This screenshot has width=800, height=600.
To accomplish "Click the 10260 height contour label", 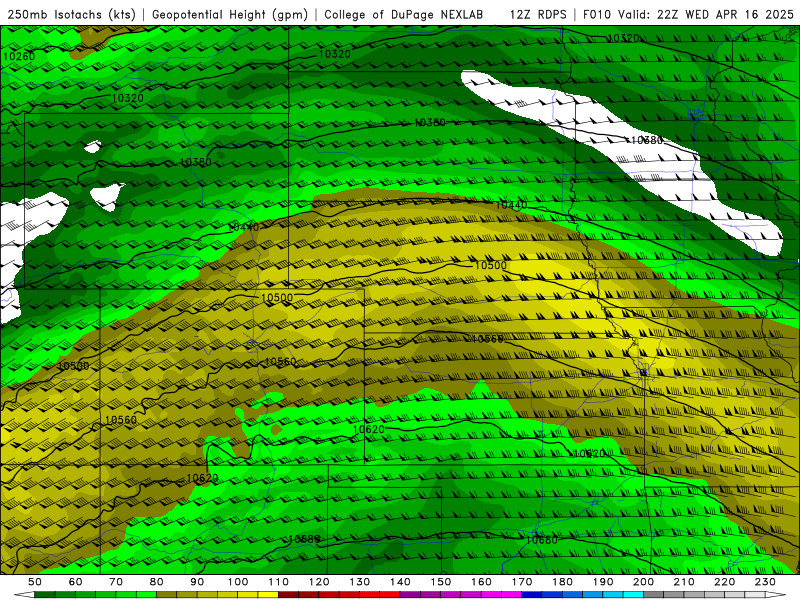I will pyautogui.click(x=19, y=56).
